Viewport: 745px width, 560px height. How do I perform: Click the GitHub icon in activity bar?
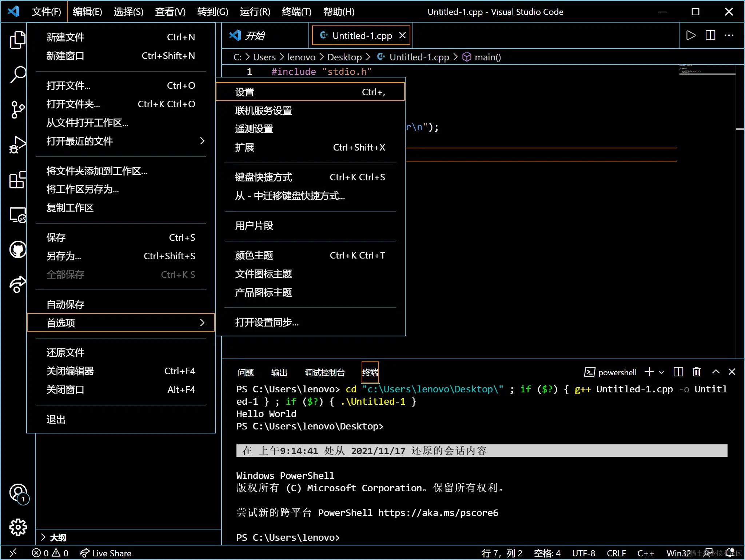coord(17,249)
